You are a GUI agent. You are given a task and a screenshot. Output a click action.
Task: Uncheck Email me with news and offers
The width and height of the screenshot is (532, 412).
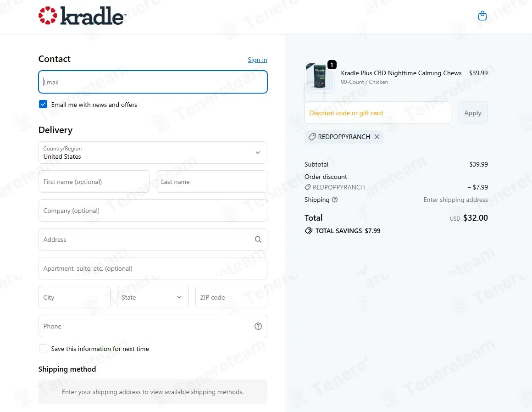point(43,104)
